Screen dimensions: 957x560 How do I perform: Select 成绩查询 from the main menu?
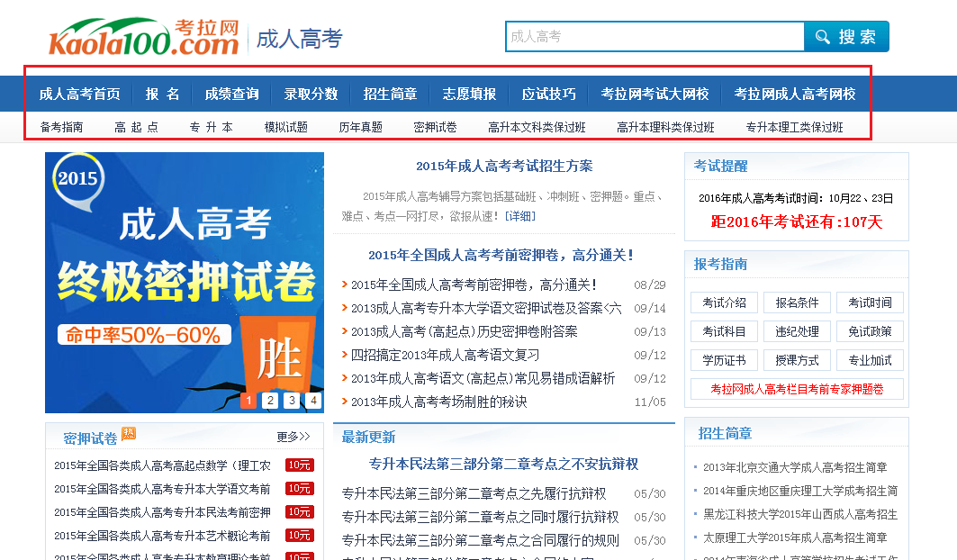pos(231,94)
